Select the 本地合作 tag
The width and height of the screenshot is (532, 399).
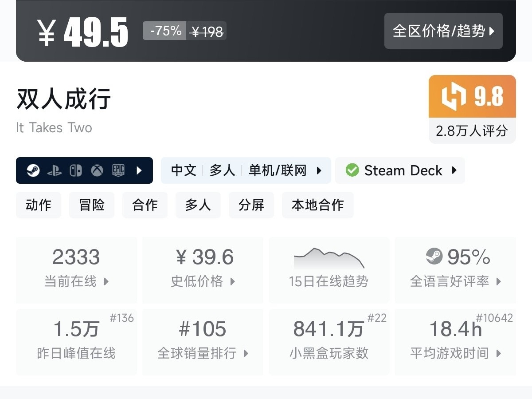tap(317, 205)
